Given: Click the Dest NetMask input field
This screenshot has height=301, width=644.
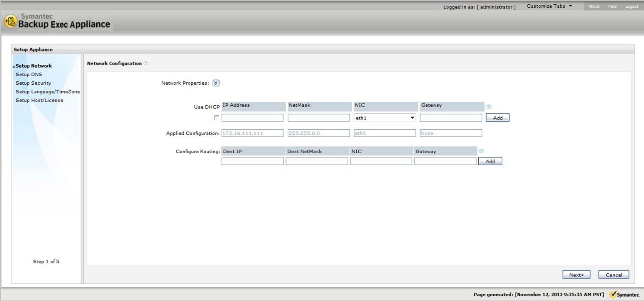Looking at the screenshot, I should (x=317, y=161).
